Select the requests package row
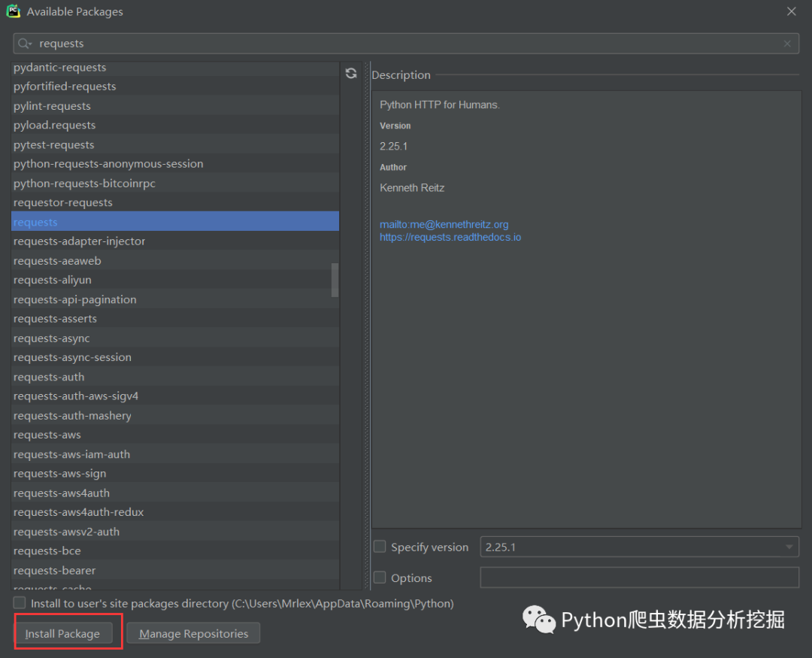The image size is (812, 658). click(175, 222)
